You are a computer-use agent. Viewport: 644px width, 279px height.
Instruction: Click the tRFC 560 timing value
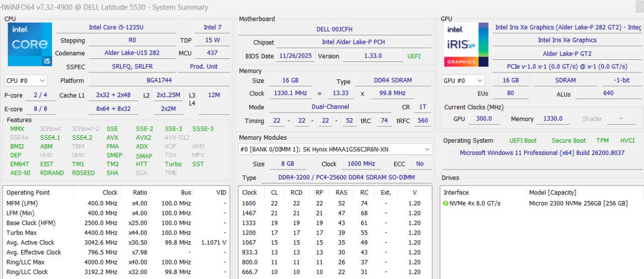423,121
